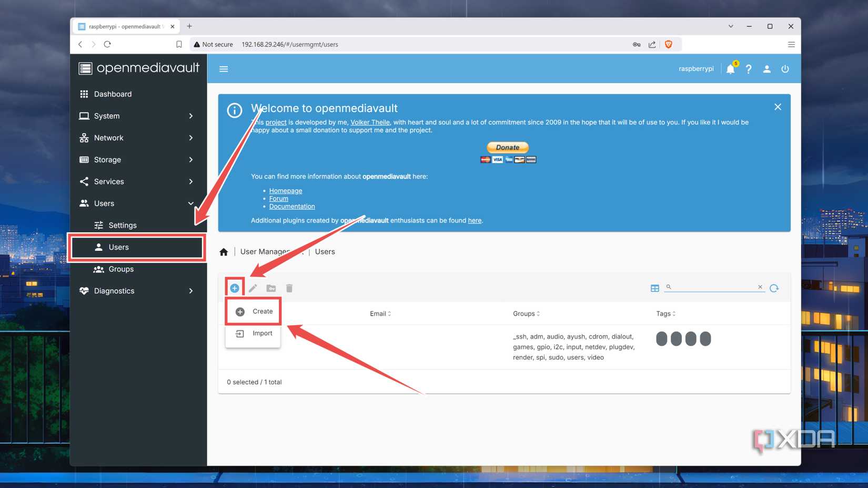
Task: Choose Import from the dropdown
Action: coord(253,333)
